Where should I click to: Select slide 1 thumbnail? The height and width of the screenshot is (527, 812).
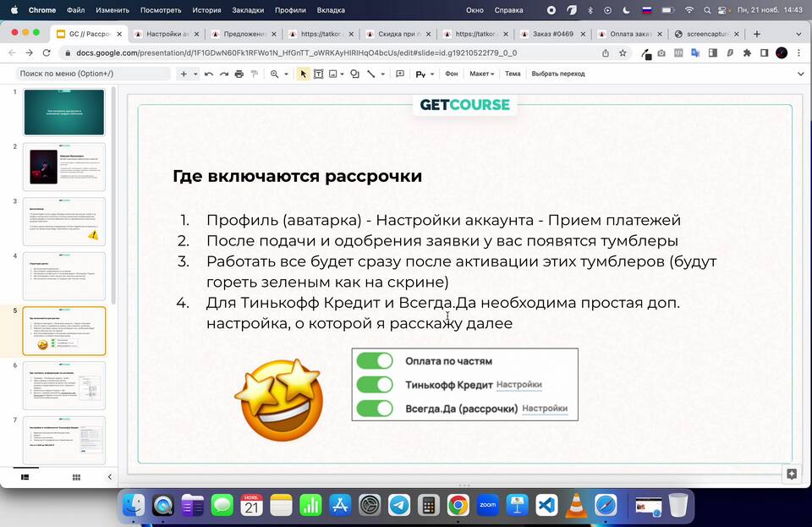(x=64, y=113)
